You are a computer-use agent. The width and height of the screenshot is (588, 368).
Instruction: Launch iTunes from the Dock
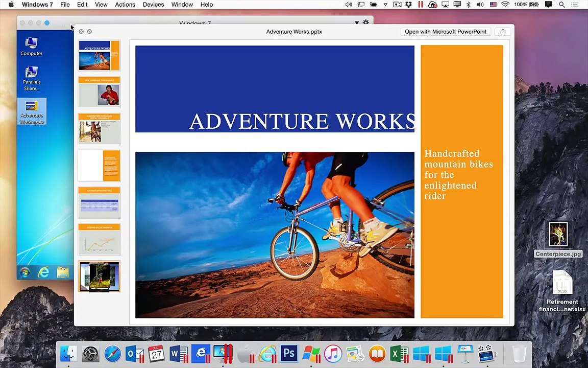click(x=333, y=354)
